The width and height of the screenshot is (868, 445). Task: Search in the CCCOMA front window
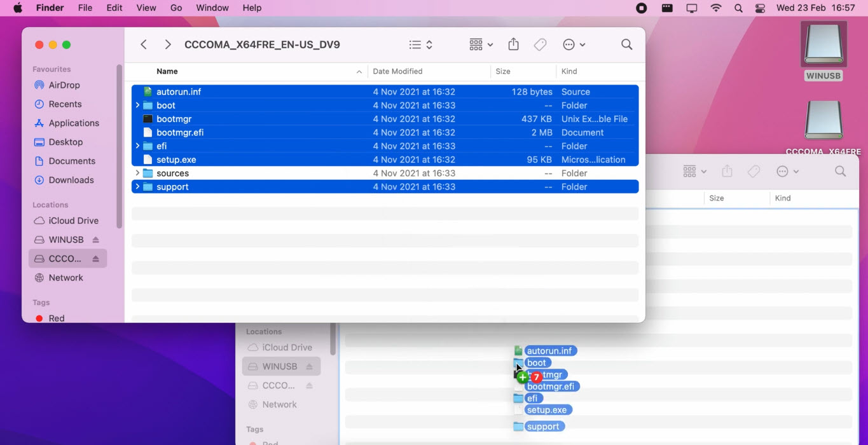[x=626, y=44]
